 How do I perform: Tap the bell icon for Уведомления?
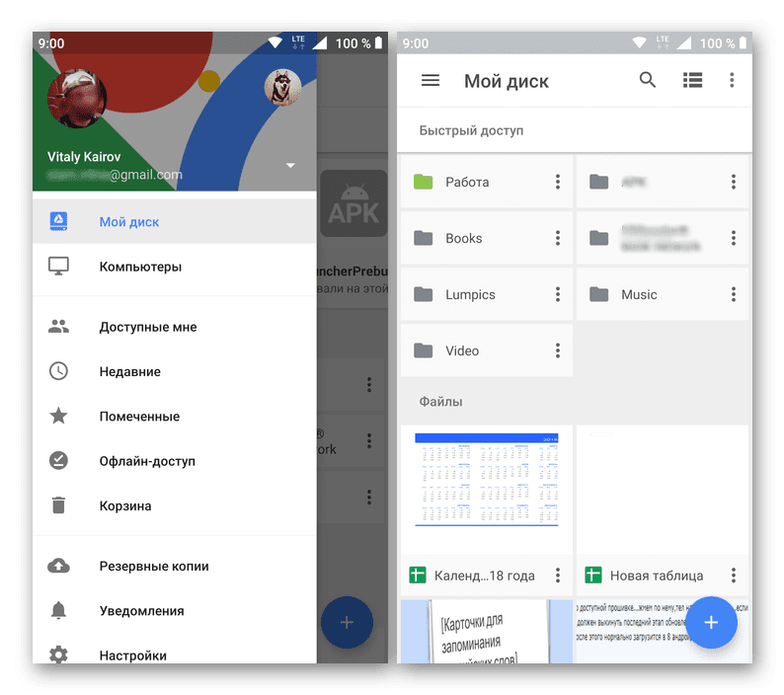coord(58,610)
